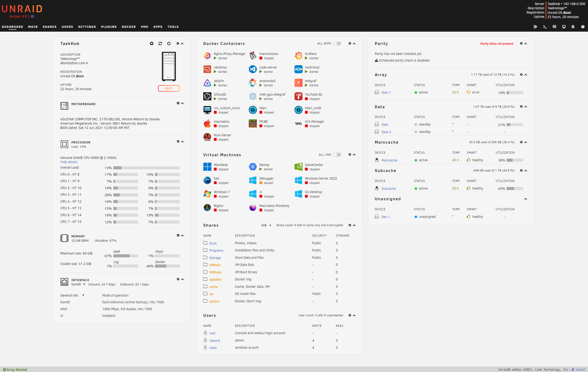This screenshot has height=372, width=588.
Task: Click the nextcloud container icon
Action: 298,69
